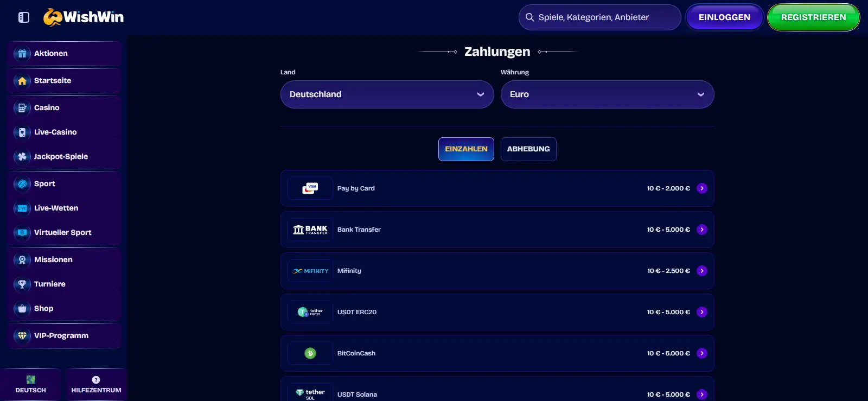868x401 pixels.
Task: Click the Jackpot-Spiele clover icon
Action: [22, 156]
